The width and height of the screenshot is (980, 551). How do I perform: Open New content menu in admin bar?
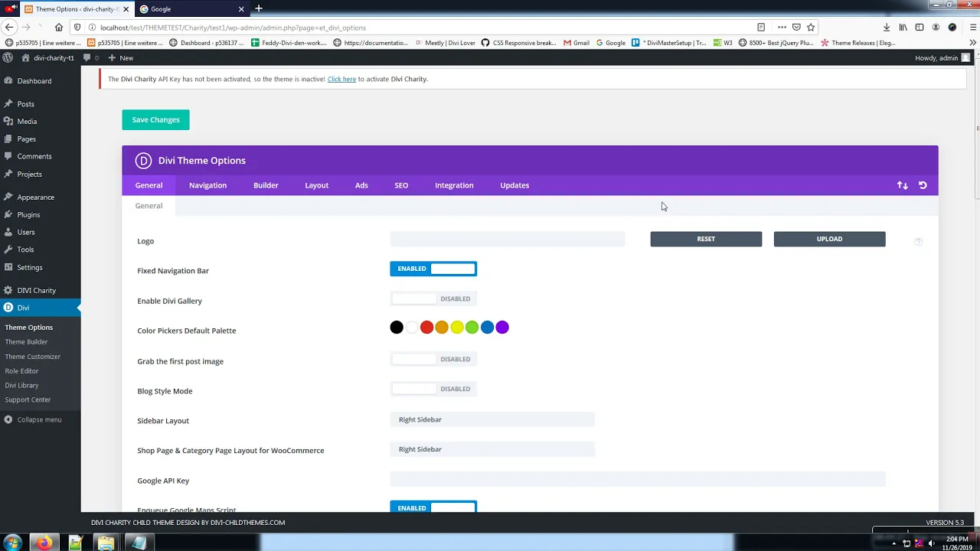pos(120,57)
